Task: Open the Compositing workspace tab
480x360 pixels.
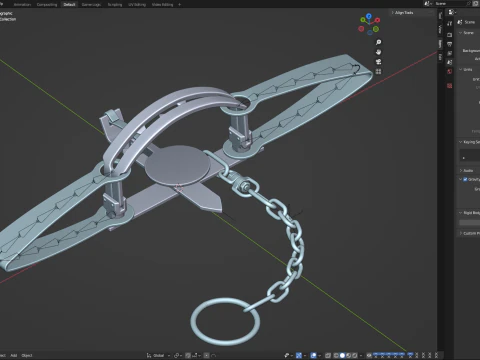Action: [47, 4]
